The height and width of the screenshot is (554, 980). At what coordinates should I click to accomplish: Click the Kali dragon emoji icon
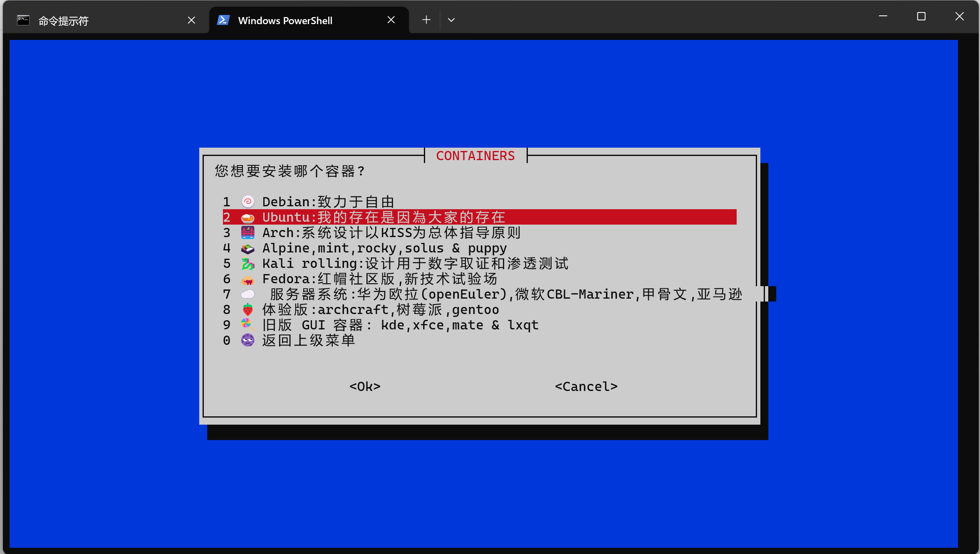248,263
